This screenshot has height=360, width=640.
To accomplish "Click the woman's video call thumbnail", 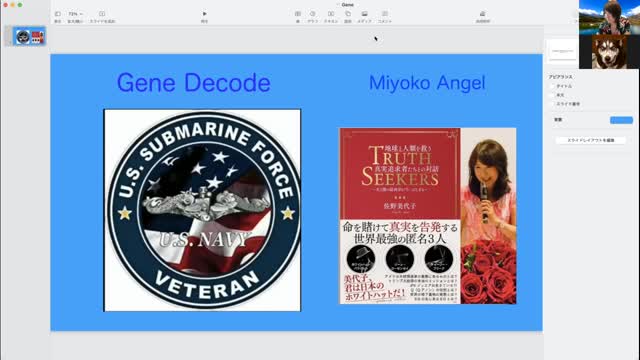I will coord(609,17).
